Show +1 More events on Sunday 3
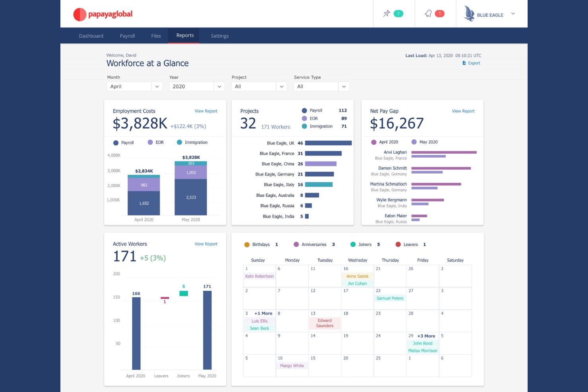The width and height of the screenshot is (588, 392). tap(263, 313)
